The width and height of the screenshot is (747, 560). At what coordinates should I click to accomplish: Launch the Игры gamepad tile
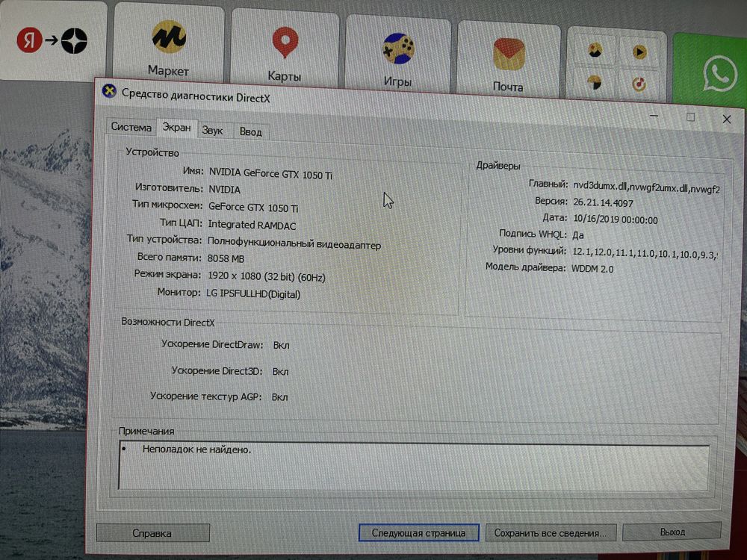(x=398, y=55)
